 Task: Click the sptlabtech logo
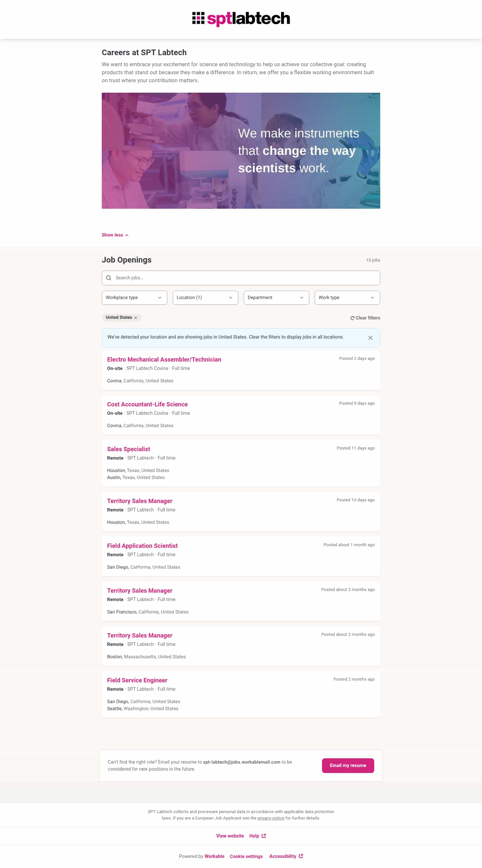241,19
